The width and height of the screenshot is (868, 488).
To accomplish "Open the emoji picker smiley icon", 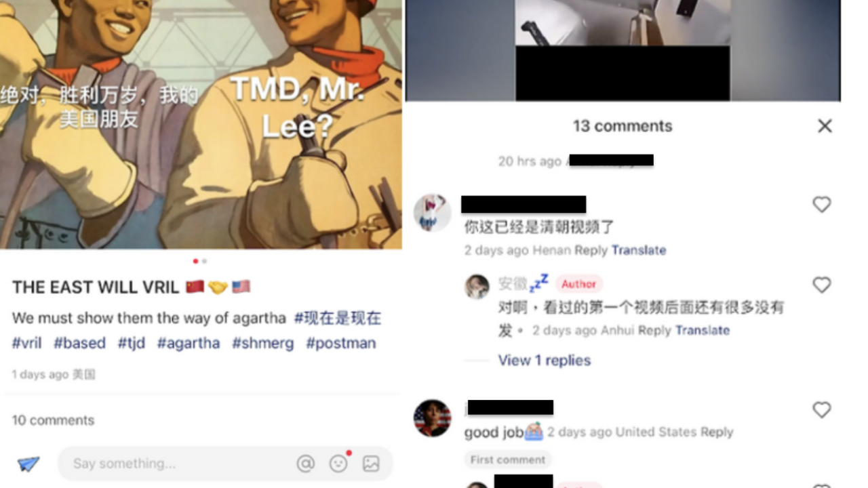I will coord(338,464).
